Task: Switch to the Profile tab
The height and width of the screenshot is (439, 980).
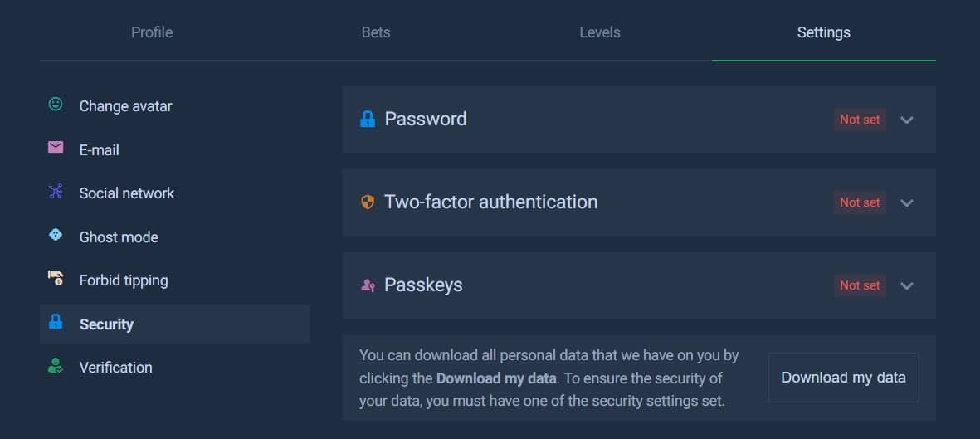Action: pyautogui.click(x=152, y=32)
